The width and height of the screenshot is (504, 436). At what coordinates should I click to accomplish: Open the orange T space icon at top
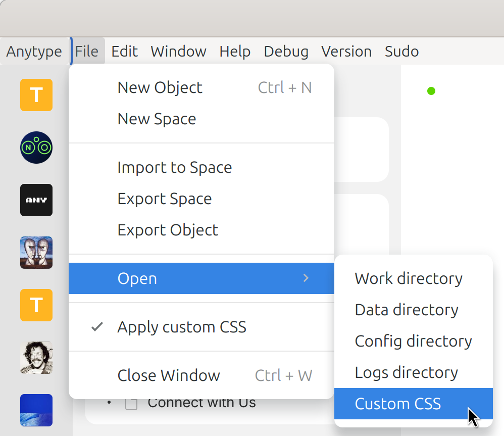36,95
